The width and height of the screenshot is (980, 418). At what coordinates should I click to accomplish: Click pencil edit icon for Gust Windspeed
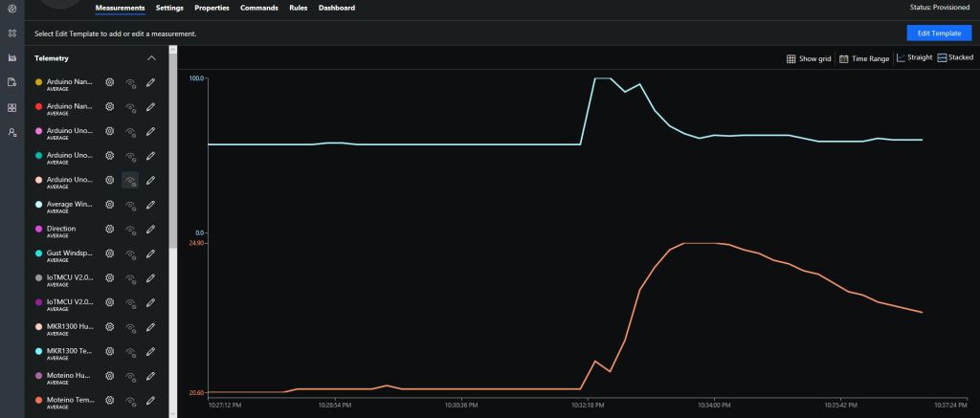click(150, 254)
